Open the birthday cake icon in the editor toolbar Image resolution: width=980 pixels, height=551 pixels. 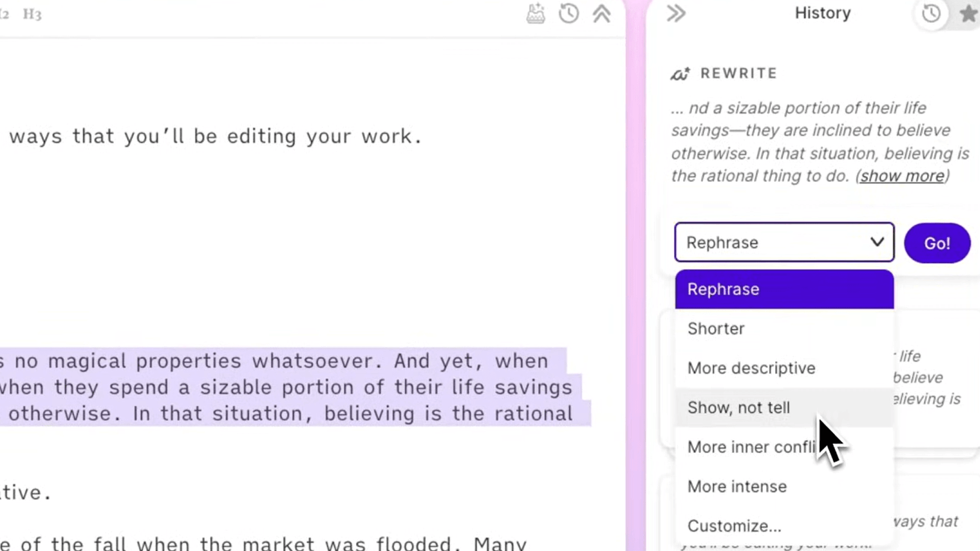[535, 13]
